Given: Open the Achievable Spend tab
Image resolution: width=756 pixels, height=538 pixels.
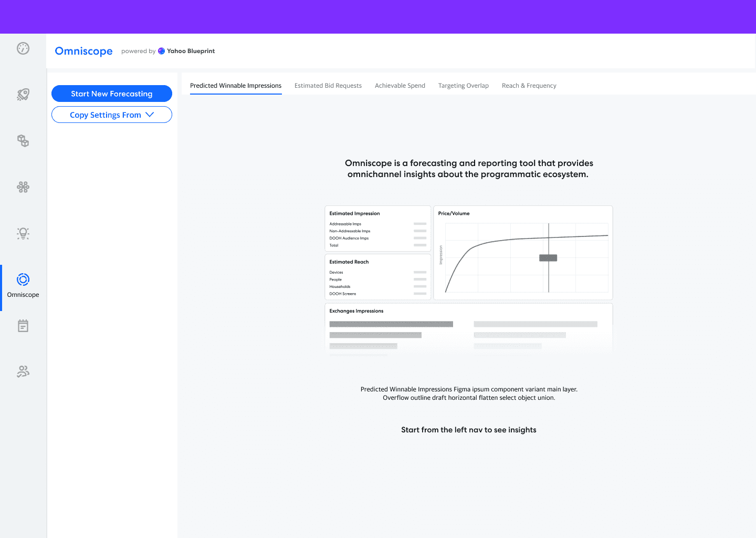Looking at the screenshot, I should (400, 86).
